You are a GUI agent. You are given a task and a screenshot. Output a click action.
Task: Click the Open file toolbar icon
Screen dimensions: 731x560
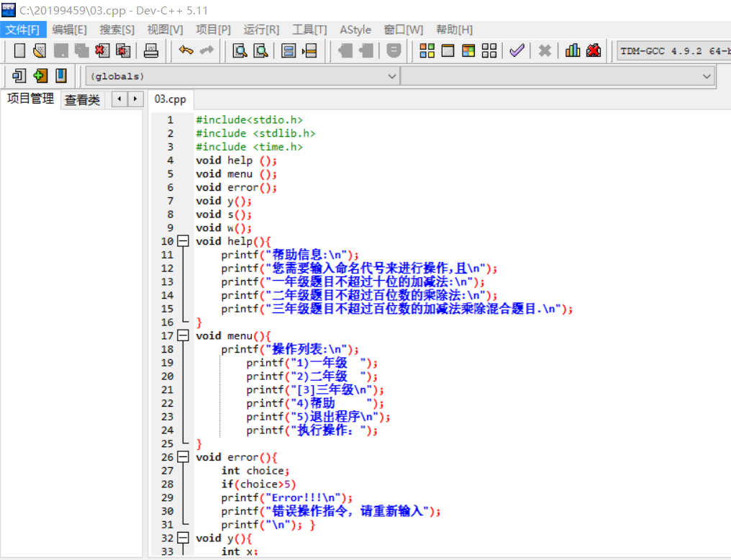tap(40, 50)
